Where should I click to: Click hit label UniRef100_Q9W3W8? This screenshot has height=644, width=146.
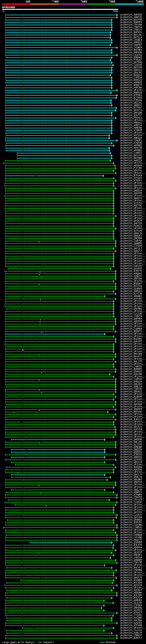131,447
